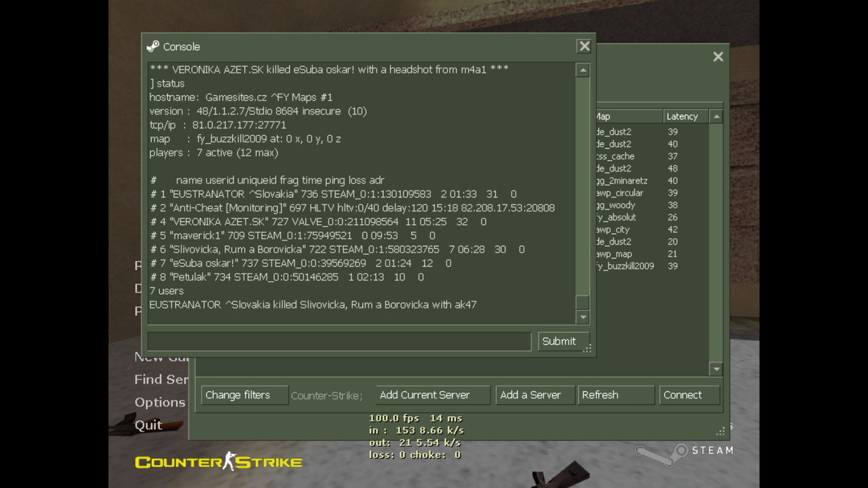Click server list scrollbar down arrow
This screenshot has height=488, width=868.
716,369
